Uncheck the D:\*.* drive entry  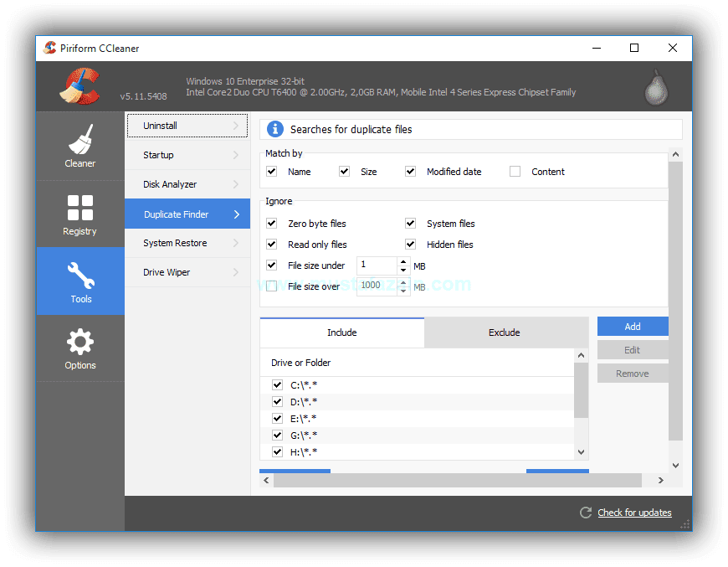(x=277, y=401)
